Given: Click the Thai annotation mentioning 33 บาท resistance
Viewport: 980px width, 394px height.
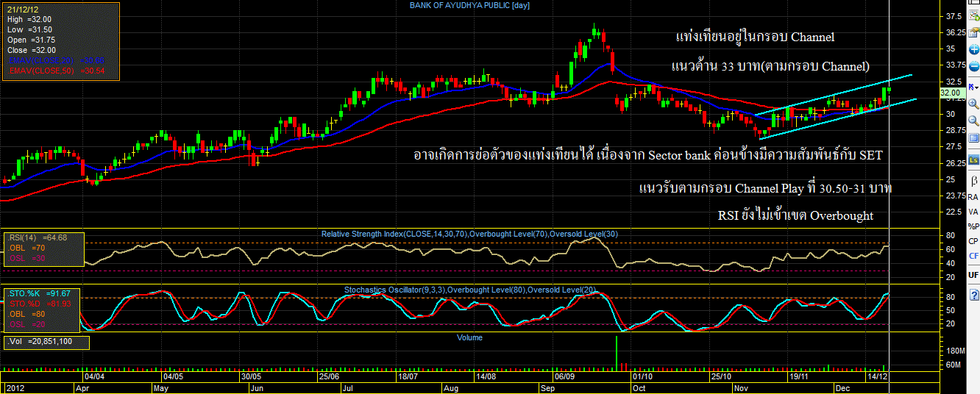Looking at the screenshot, I should click(770, 66).
